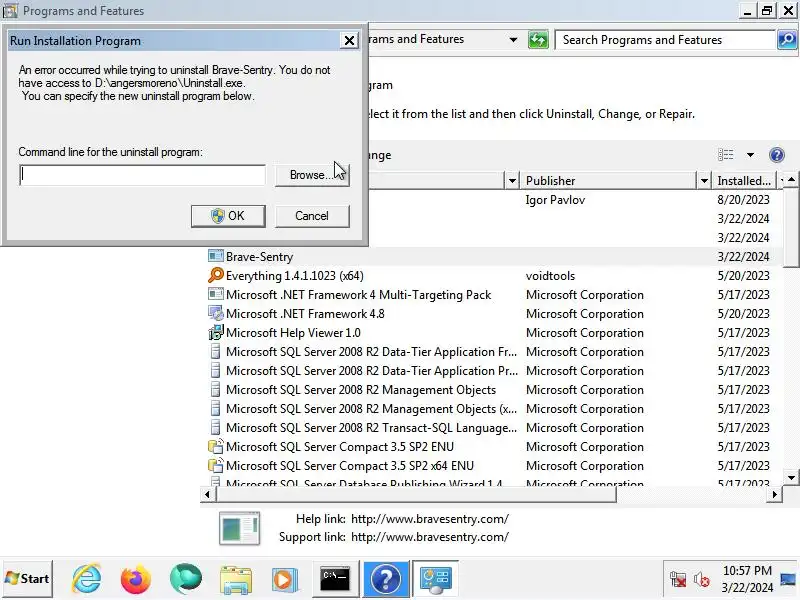Close the Run Installation Program dialog
Viewport: 800px width, 600px height.
[349, 40]
